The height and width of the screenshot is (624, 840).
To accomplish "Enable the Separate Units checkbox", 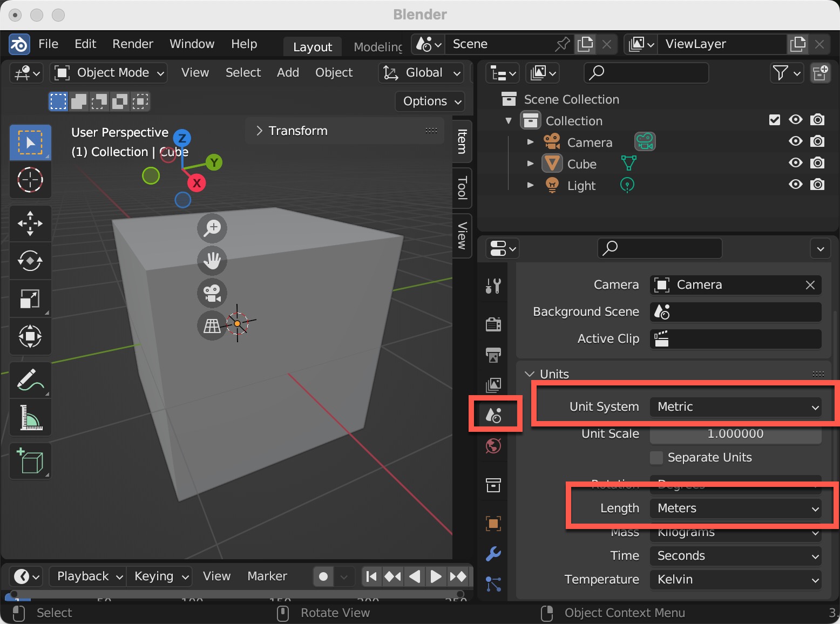I will tap(656, 458).
